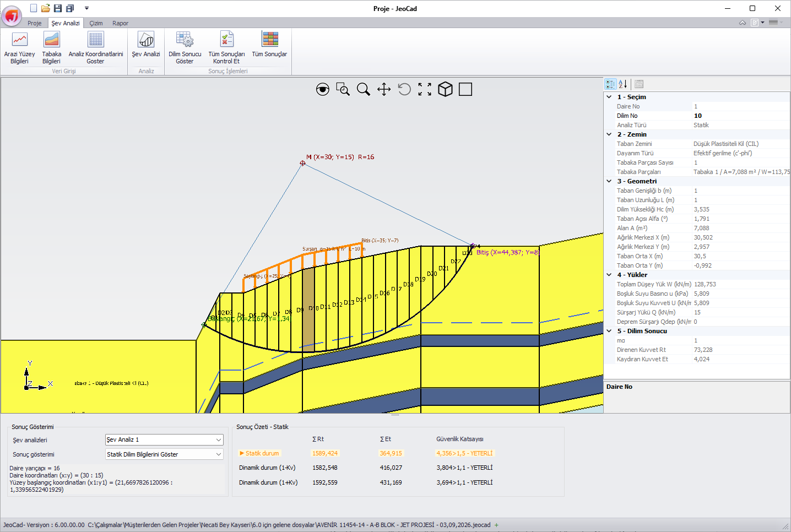Select the zoom window tool

[x=343, y=89]
